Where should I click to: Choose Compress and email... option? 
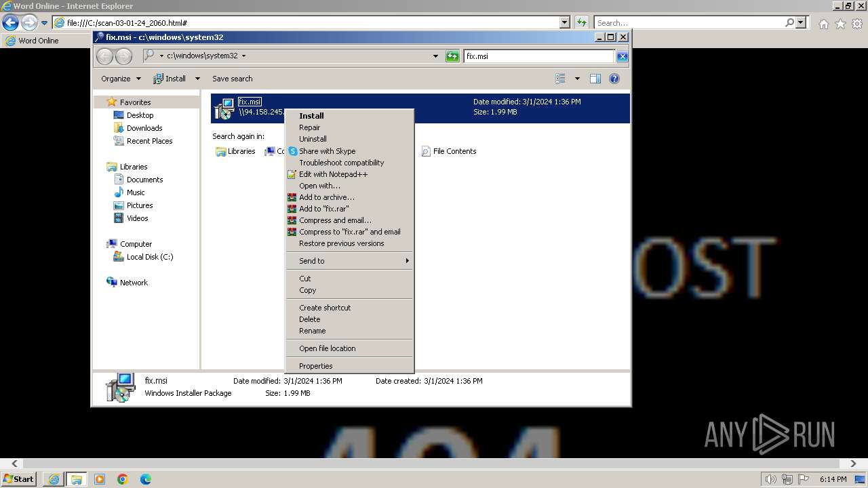349,220
